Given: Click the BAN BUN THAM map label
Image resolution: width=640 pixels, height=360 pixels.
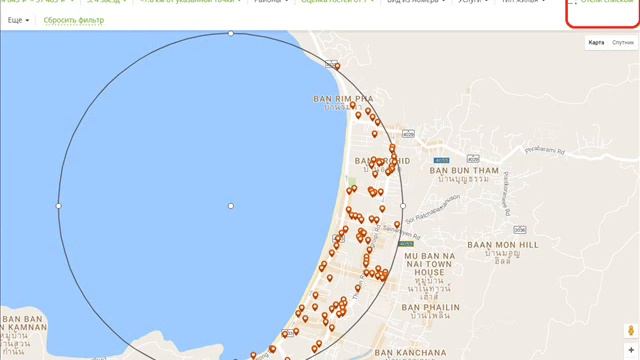Looking at the screenshot, I should tap(464, 171).
